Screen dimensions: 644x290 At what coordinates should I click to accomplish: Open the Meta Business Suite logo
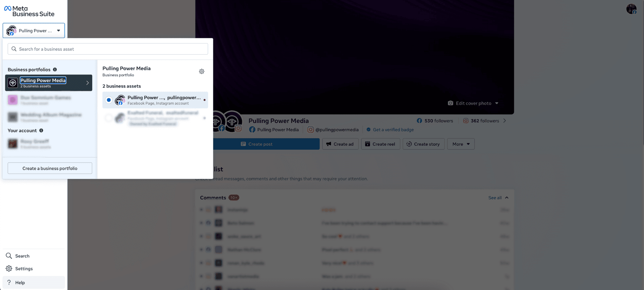[x=29, y=11]
